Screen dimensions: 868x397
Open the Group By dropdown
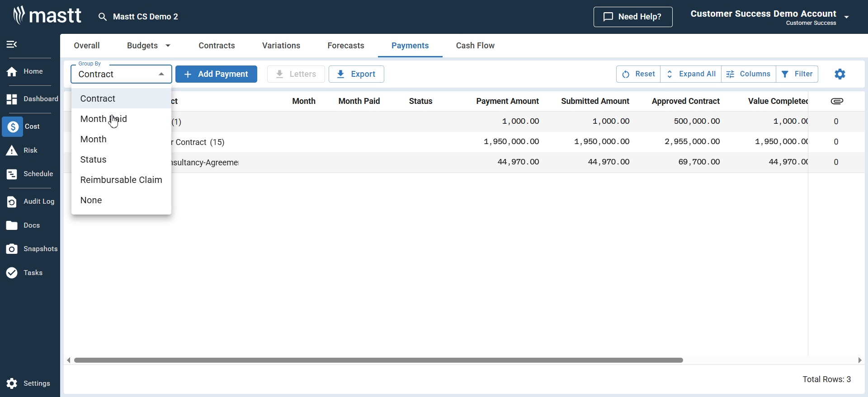[x=121, y=74]
